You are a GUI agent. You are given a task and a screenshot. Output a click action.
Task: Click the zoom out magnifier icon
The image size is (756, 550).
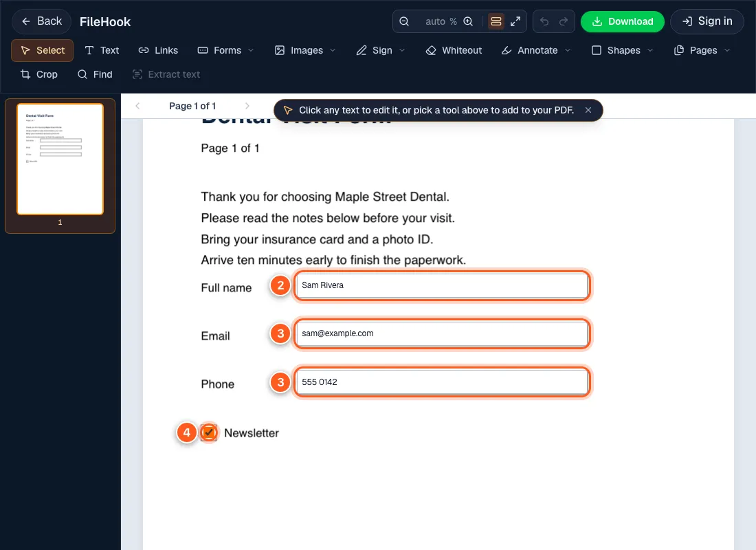coord(404,21)
